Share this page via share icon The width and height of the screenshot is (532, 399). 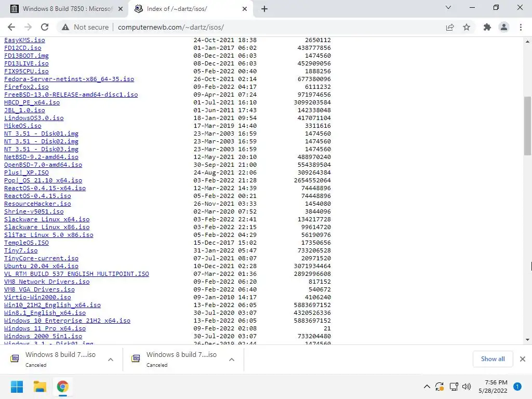coord(450,27)
